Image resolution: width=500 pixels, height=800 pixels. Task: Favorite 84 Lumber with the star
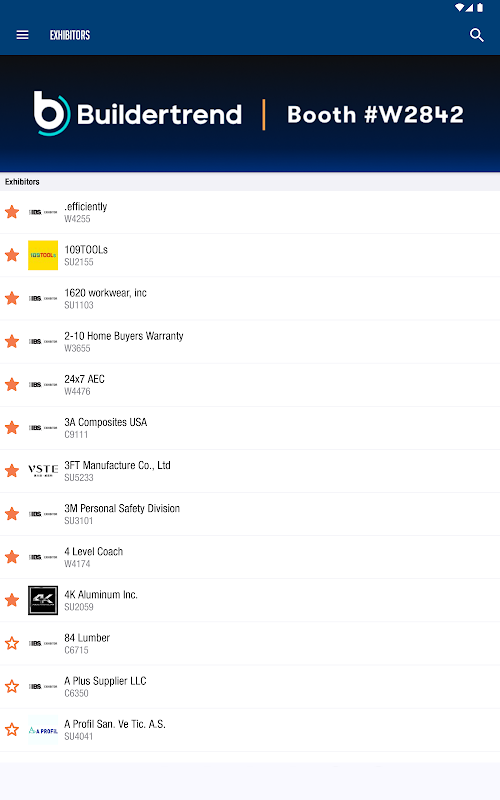click(12, 643)
